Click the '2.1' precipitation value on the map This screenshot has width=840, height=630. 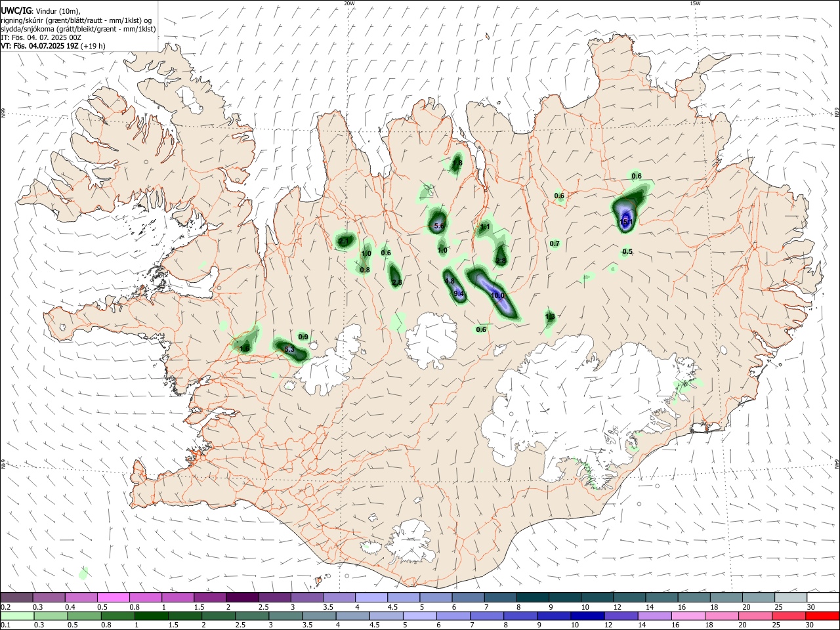click(344, 241)
